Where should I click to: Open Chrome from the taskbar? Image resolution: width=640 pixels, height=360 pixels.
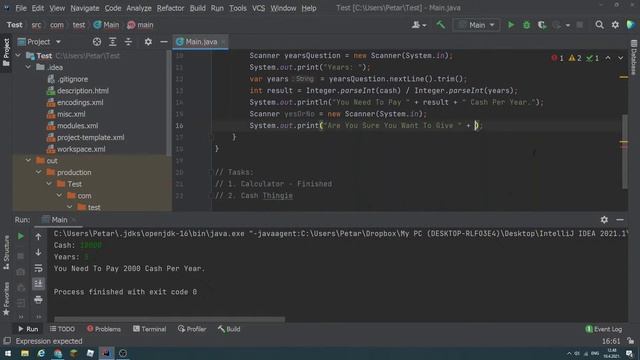click(x=58, y=353)
